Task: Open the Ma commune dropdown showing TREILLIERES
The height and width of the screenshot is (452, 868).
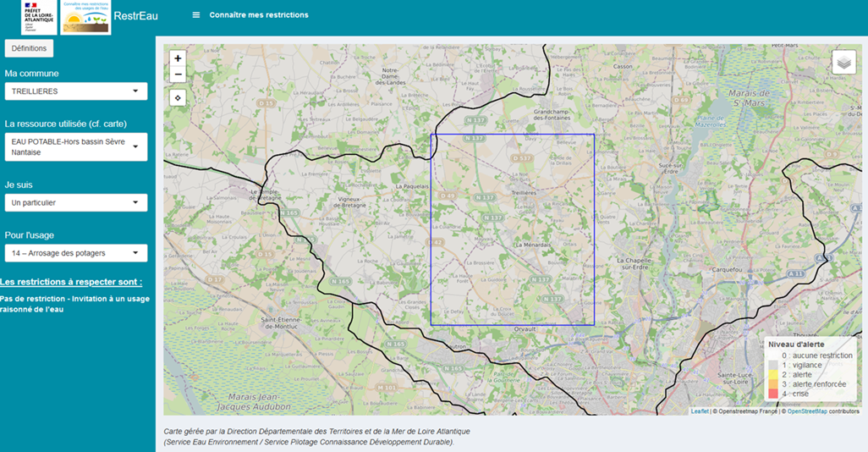Action: pos(76,91)
